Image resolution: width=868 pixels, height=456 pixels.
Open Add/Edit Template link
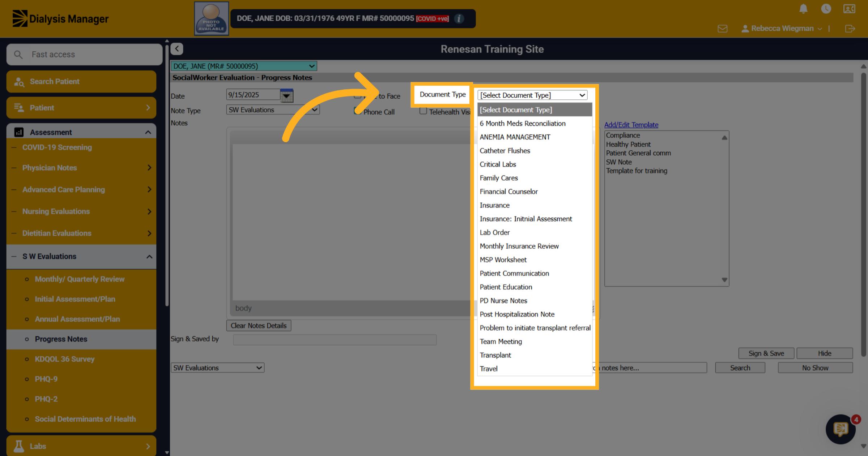tap(631, 125)
